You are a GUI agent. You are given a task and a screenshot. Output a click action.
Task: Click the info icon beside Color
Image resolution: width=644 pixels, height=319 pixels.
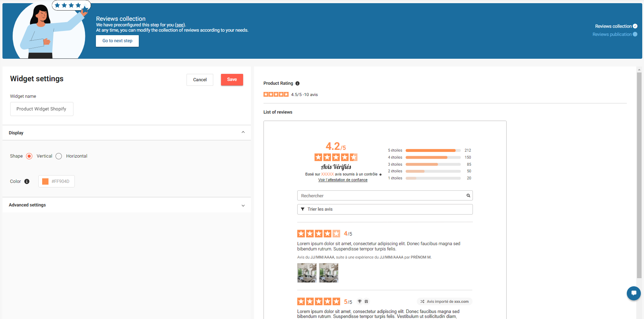click(27, 181)
